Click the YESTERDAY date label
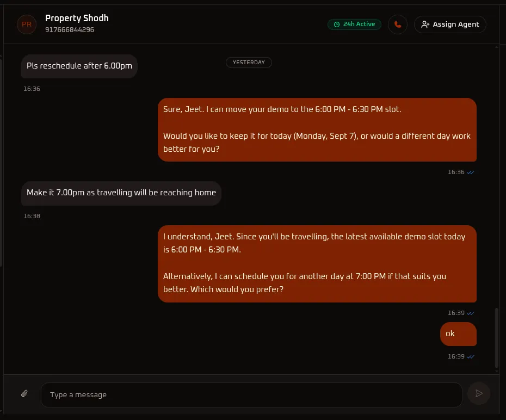The image size is (506, 420). (249, 62)
